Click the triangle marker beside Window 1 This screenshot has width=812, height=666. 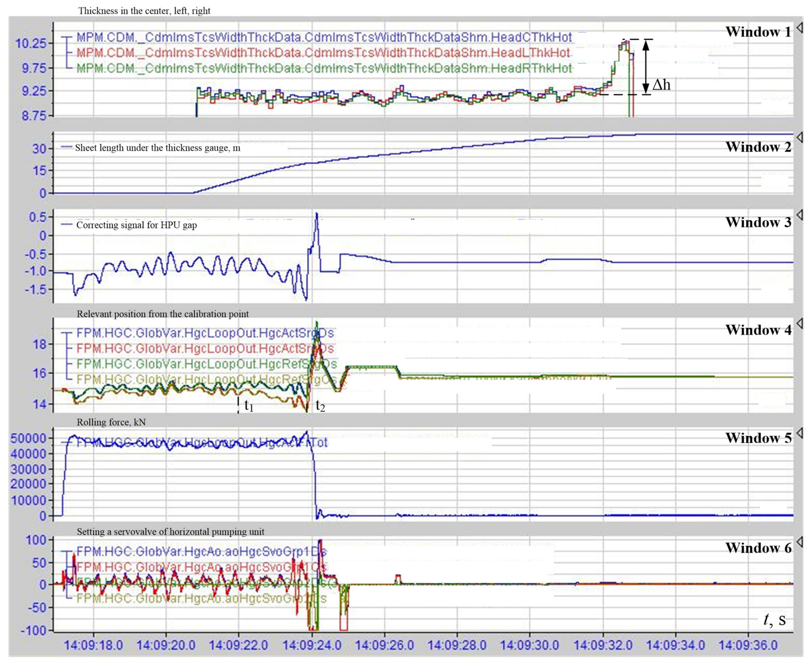[800, 28]
